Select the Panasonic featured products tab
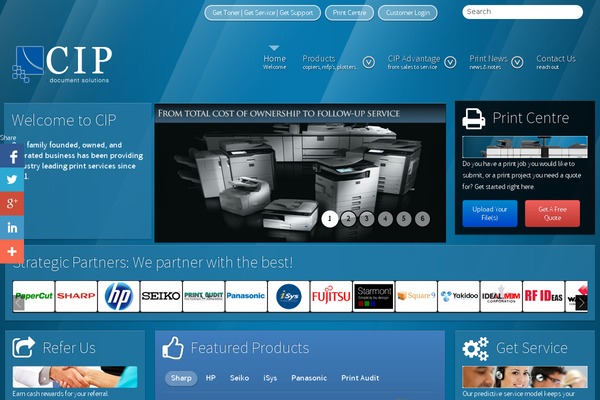 pyautogui.click(x=309, y=378)
